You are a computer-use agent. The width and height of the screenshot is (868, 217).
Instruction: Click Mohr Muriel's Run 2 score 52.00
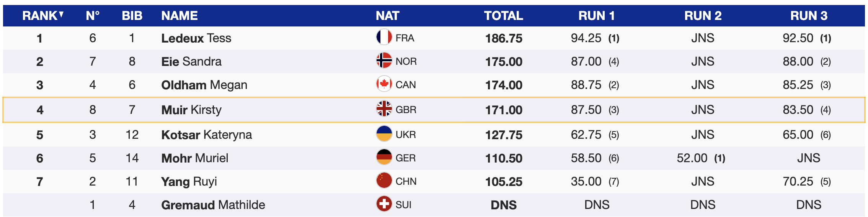692,158
